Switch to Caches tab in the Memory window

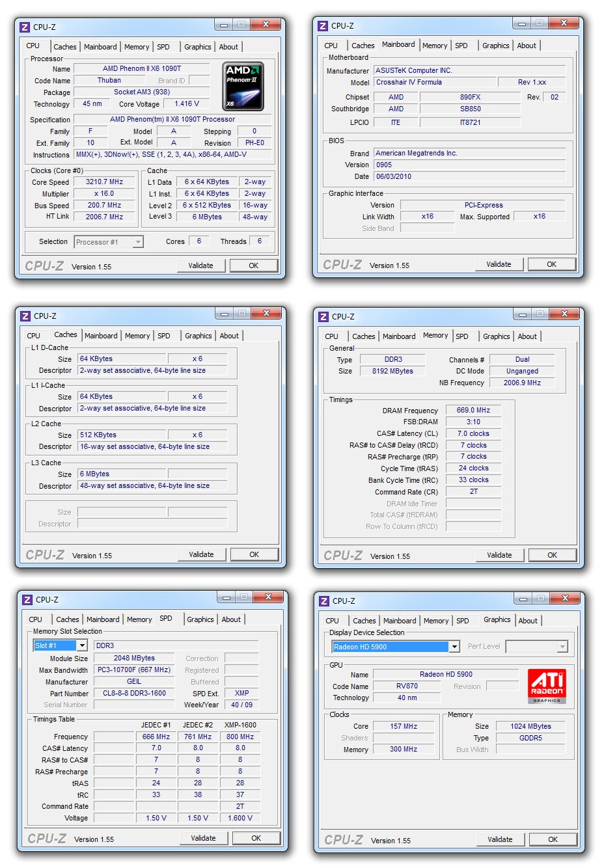tap(364, 336)
